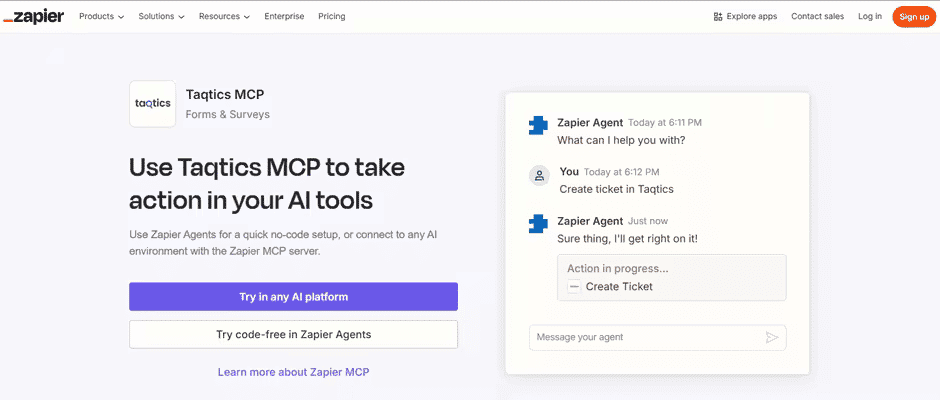940x400 pixels.
Task: Focus the Message your agent field
Action: pyautogui.click(x=645, y=337)
